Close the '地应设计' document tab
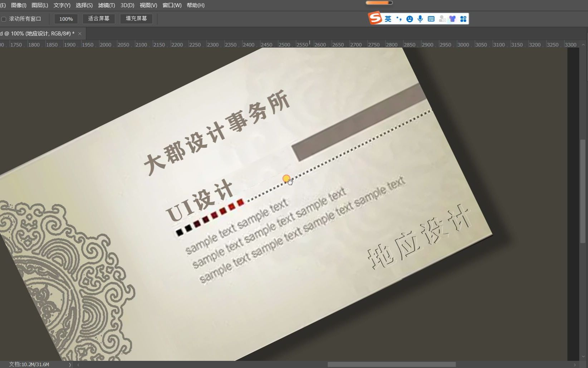588x368 pixels. coord(80,34)
